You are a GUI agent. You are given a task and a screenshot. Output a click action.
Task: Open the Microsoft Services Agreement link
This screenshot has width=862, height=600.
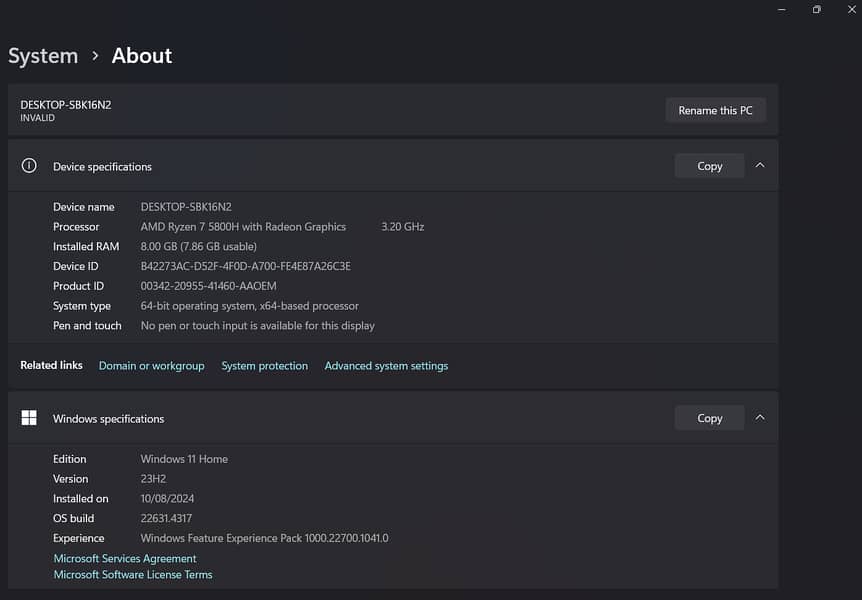click(125, 559)
